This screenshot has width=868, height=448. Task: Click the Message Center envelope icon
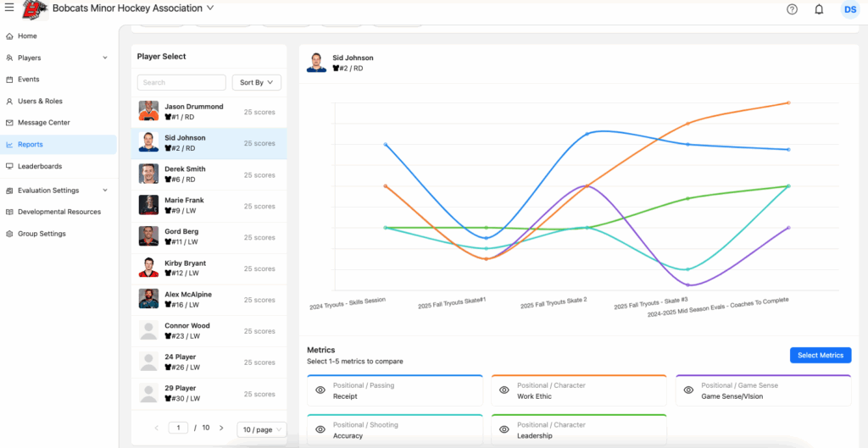9,123
